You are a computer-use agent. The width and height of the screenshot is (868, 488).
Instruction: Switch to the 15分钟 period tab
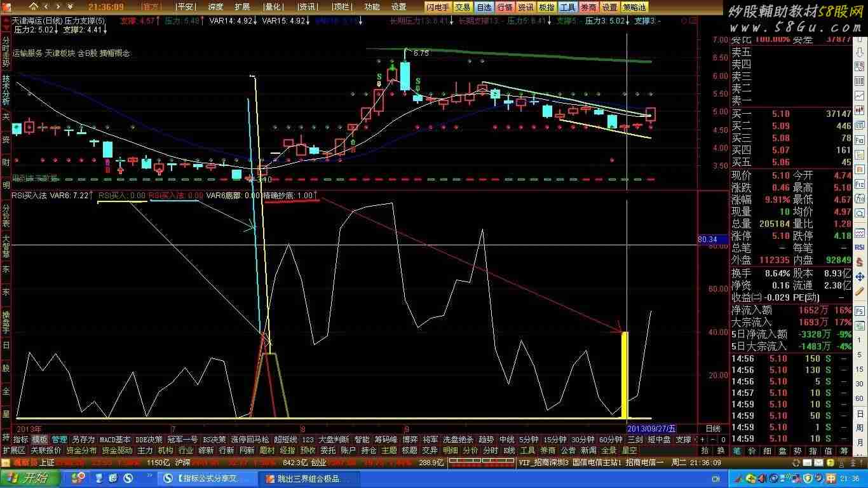[x=555, y=440]
